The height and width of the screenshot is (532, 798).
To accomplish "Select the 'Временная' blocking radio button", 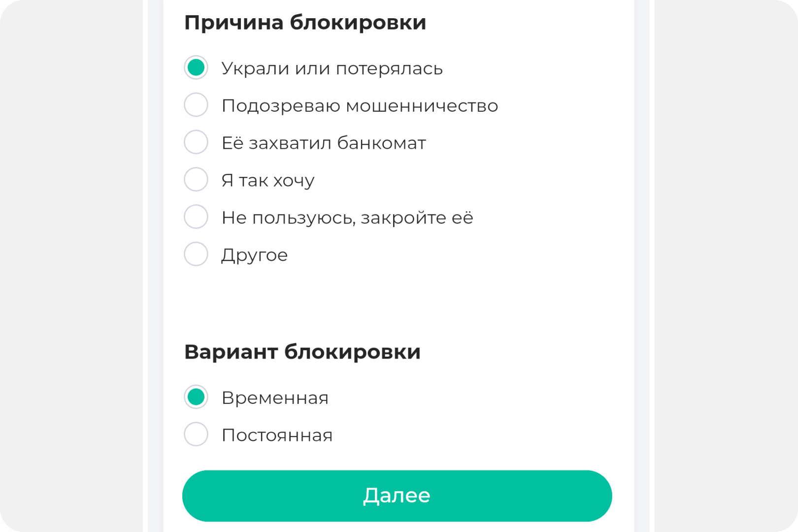I will 196,397.
